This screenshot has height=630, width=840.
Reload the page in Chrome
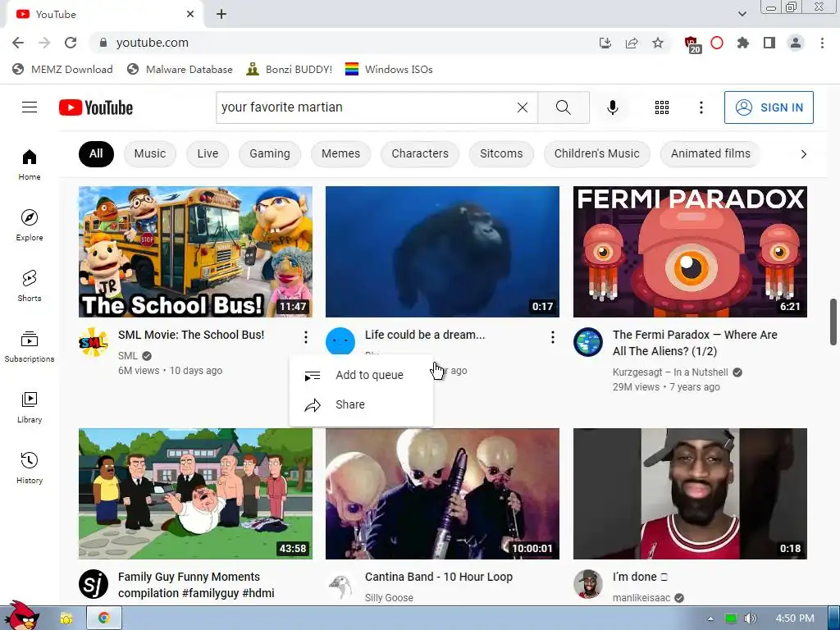pyautogui.click(x=71, y=43)
